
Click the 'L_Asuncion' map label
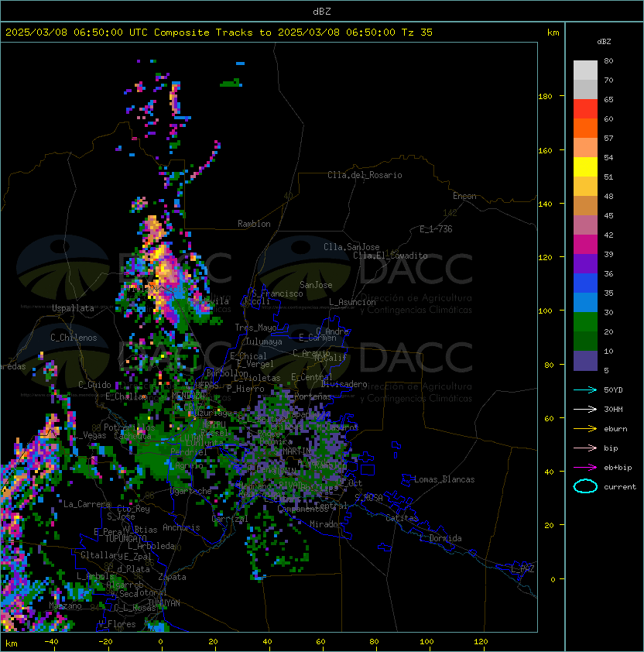coord(352,302)
